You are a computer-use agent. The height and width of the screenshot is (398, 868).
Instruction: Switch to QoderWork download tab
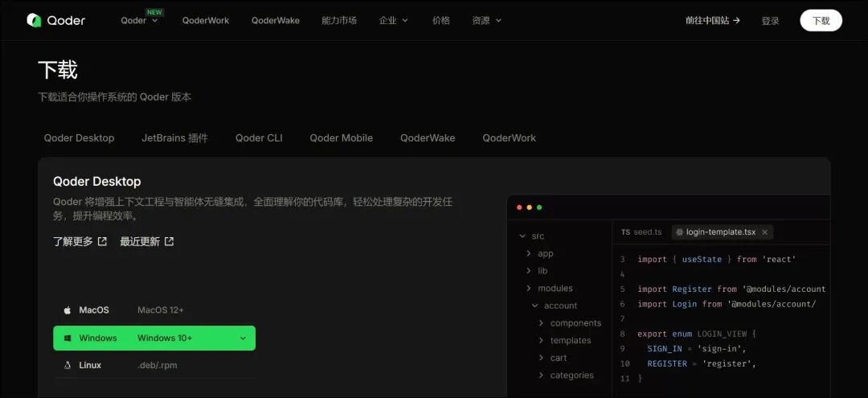[509, 137]
